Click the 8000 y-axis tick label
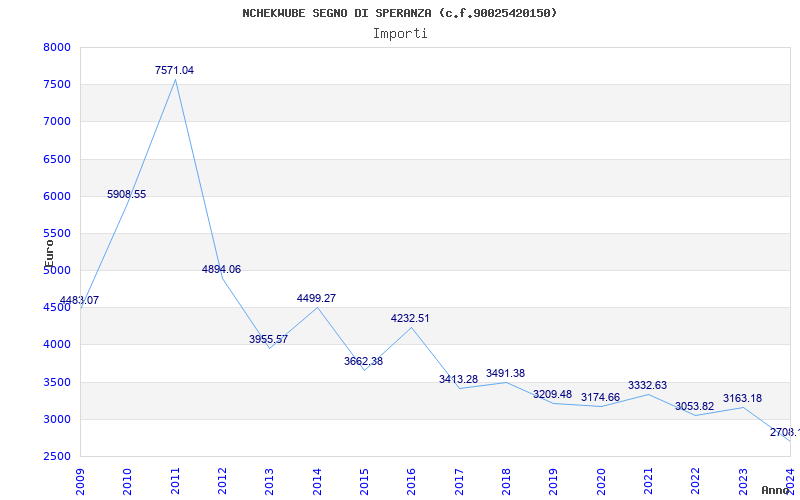The height and width of the screenshot is (500, 800). [57, 47]
